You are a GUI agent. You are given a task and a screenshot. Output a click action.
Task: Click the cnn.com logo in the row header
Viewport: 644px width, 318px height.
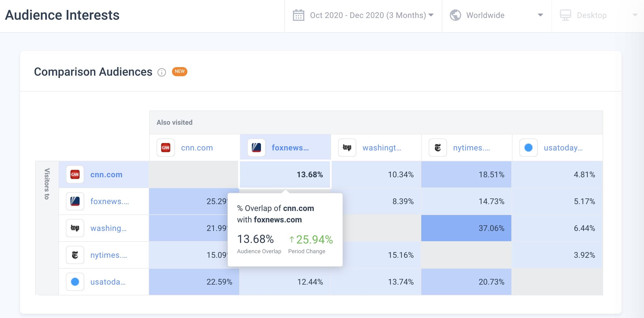pos(75,174)
